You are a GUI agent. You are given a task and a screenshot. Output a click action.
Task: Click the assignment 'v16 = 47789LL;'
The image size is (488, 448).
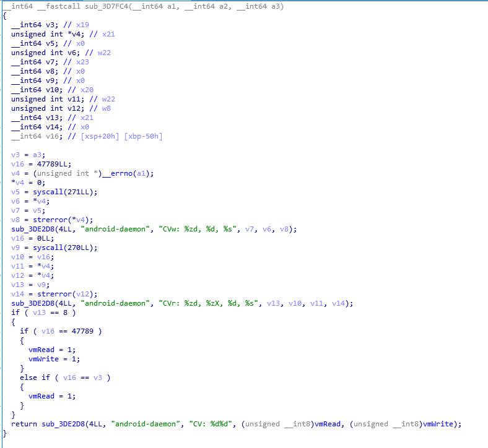(41, 164)
